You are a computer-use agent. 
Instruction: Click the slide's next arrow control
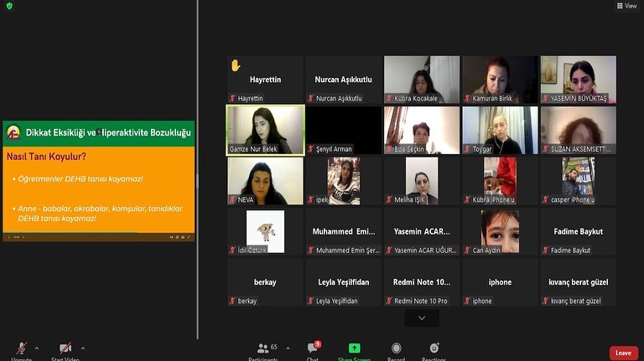[x=23, y=237]
